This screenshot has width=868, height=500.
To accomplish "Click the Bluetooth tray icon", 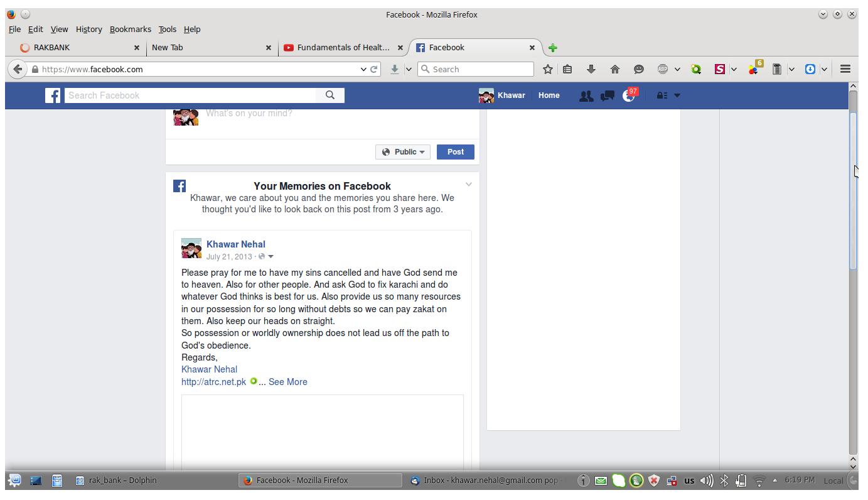I will (x=724, y=481).
